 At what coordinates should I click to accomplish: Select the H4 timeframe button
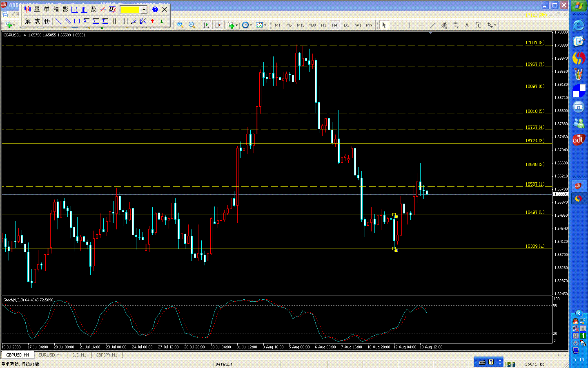click(335, 25)
